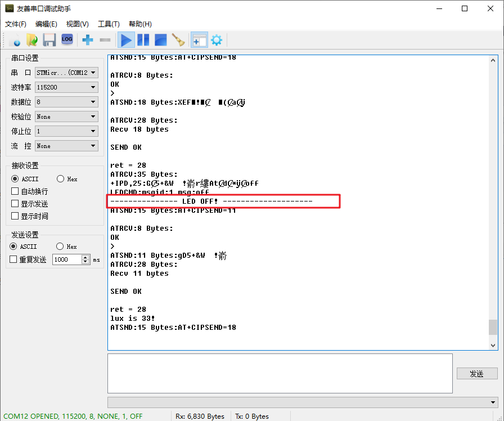
Task: Toggle logging with the LOG icon
Action: pyautogui.click(x=67, y=40)
